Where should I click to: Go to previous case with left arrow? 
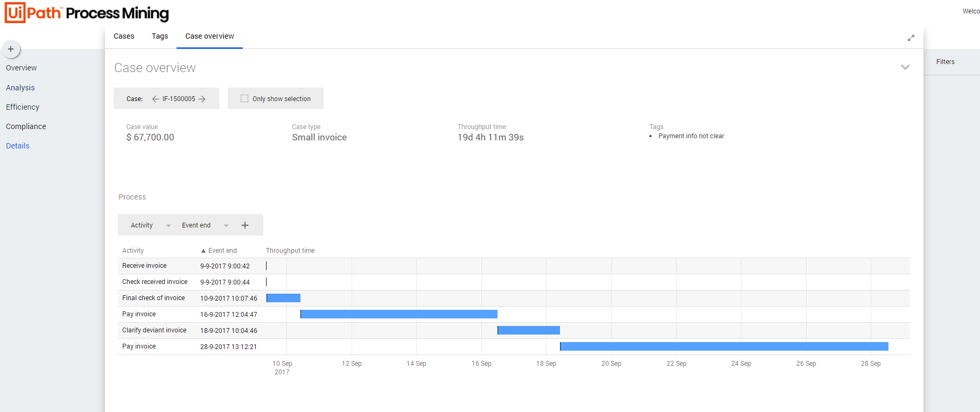(x=156, y=99)
